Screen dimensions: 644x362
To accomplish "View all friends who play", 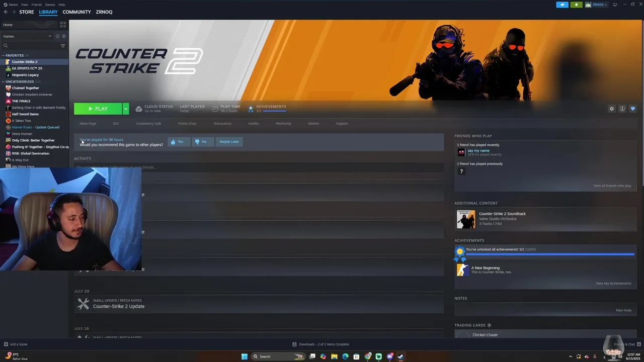I will tap(612, 186).
